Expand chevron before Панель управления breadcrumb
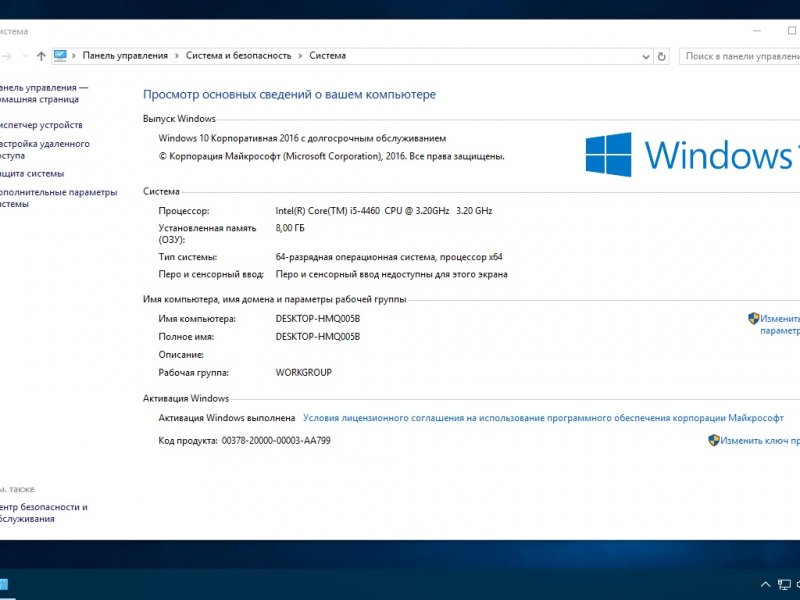800x600 pixels. point(73,56)
